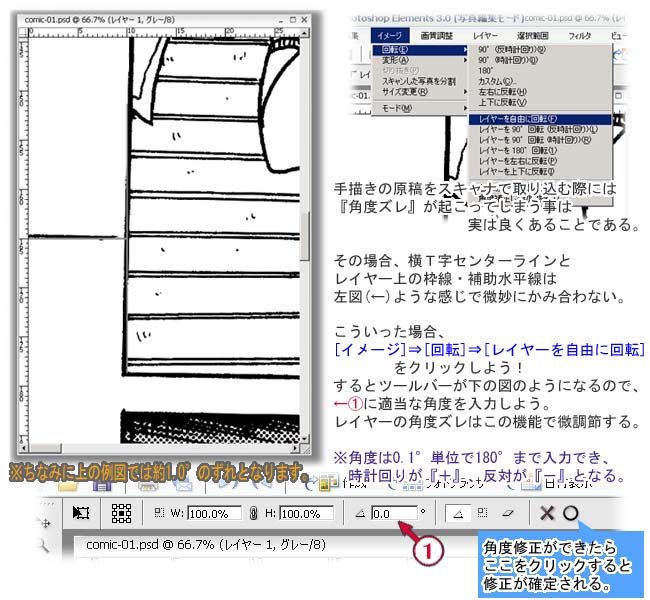Viewport: 650px width, 600px height.
Task: Click the rotation angle field showing 0.0
Action: (x=394, y=513)
